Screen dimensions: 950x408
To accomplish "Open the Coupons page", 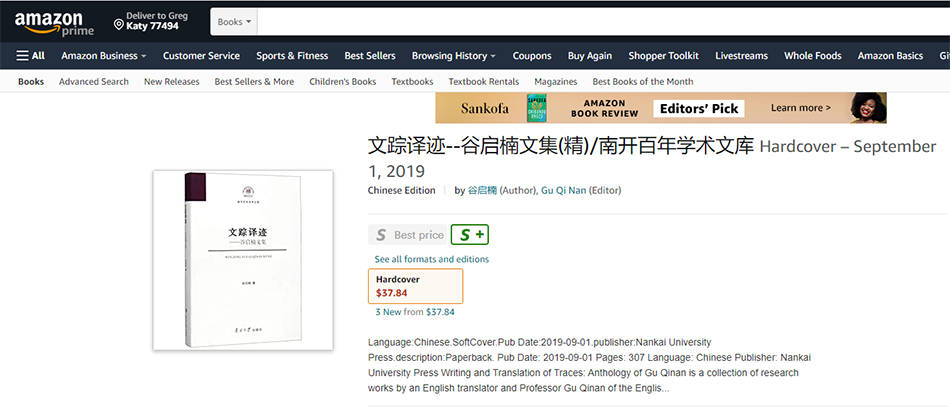I will pyautogui.click(x=532, y=56).
